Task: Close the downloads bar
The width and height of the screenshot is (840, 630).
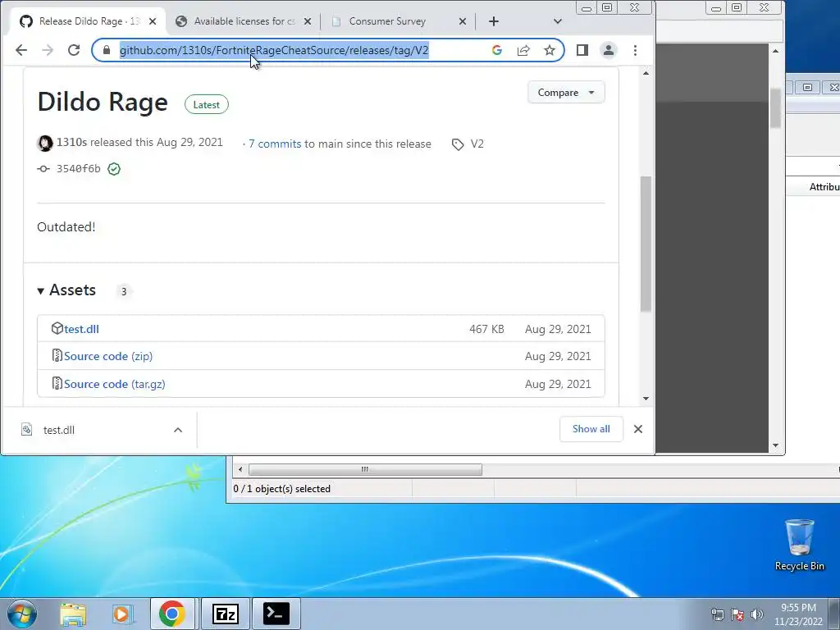Action: click(637, 429)
